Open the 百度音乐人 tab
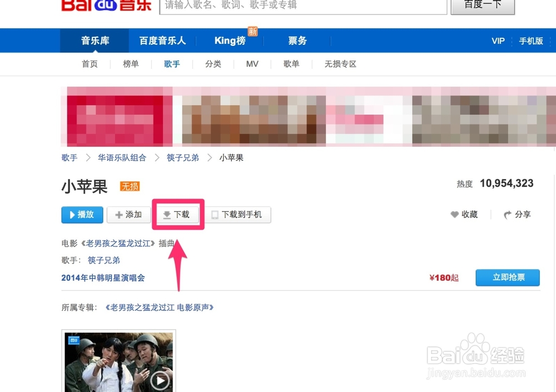Screen dimensions: 556x392 162,41
